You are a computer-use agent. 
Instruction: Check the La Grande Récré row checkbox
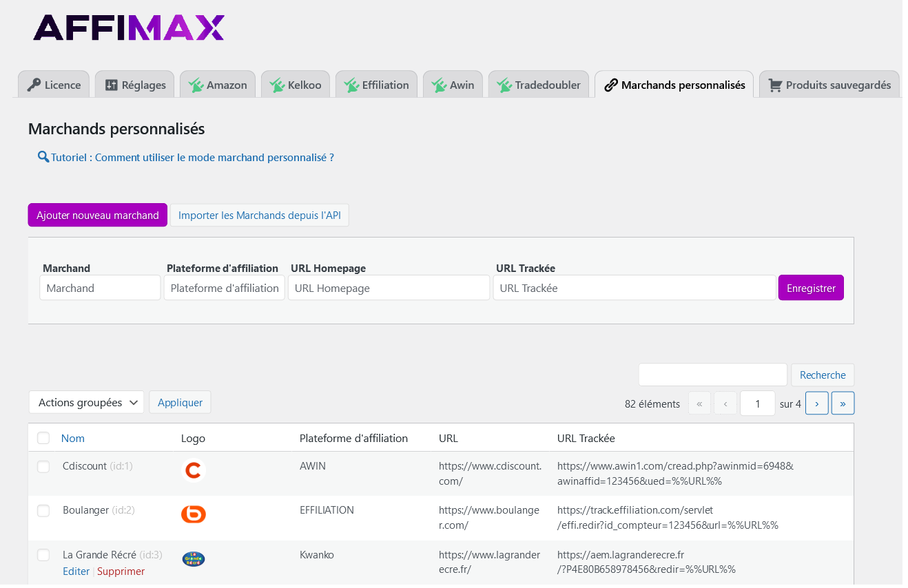43,555
